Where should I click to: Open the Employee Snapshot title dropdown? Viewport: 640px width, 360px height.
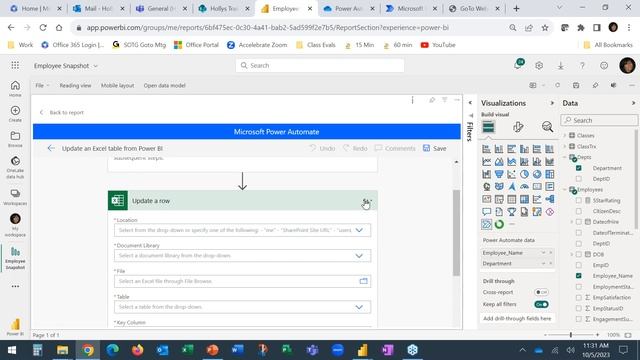(96, 66)
